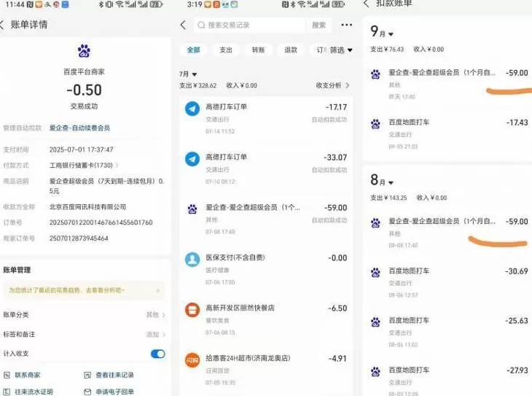Image resolution: width=532 pixels, height=396 pixels.
Task: Tap the merchant order number 2507012873945464
Action: (79, 238)
